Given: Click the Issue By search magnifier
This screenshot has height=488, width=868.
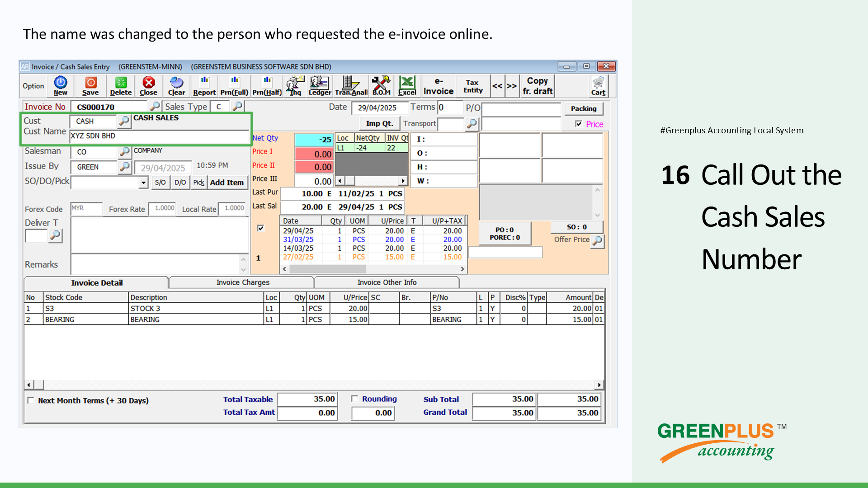Looking at the screenshot, I should coord(125,167).
